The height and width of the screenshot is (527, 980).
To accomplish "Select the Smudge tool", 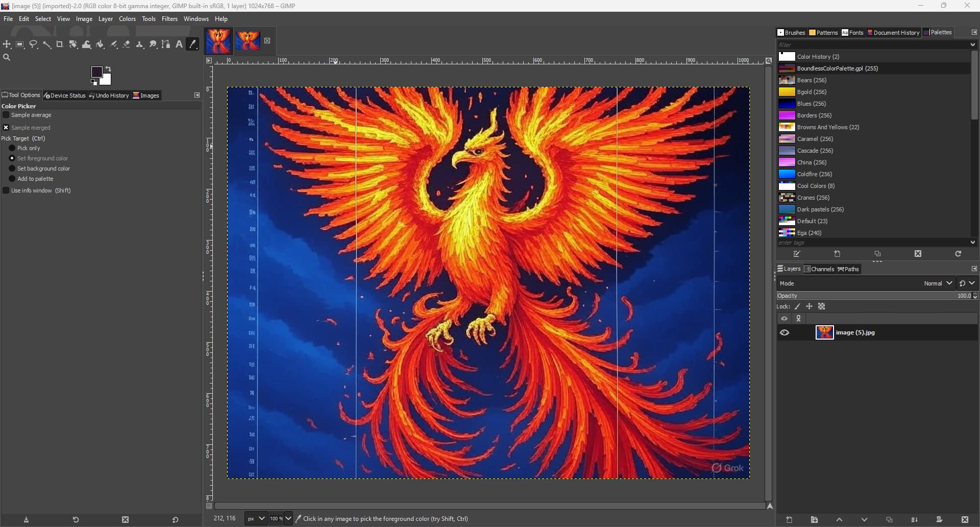I will pyautogui.click(x=153, y=44).
